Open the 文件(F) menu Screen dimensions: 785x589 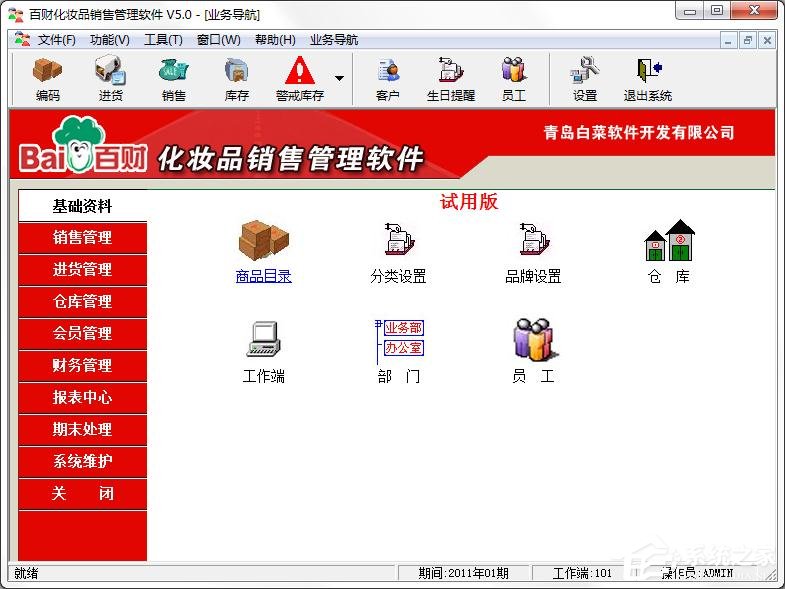57,40
